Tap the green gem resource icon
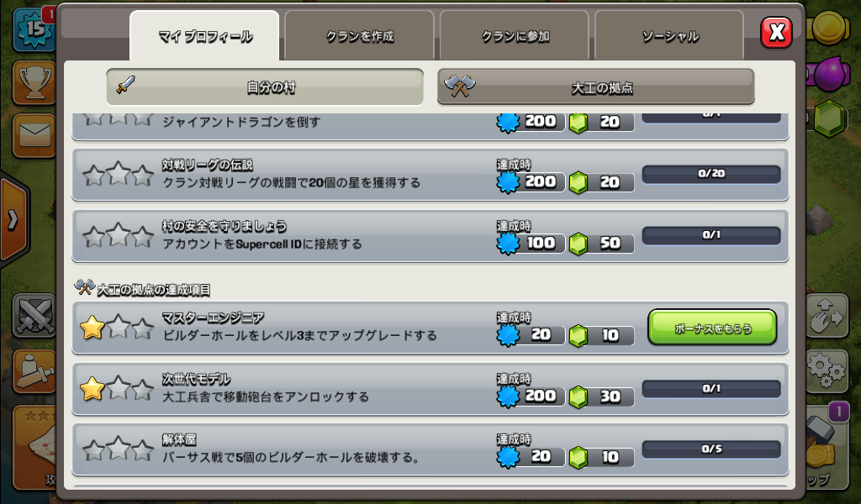Image resolution: width=861 pixels, height=504 pixels. point(830,118)
